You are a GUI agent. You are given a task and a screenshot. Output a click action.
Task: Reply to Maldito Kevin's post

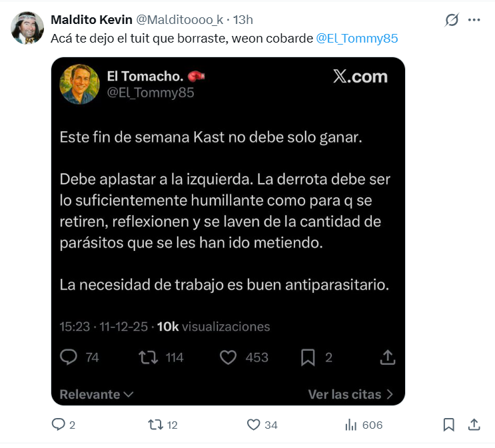pyautogui.click(x=59, y=424)
